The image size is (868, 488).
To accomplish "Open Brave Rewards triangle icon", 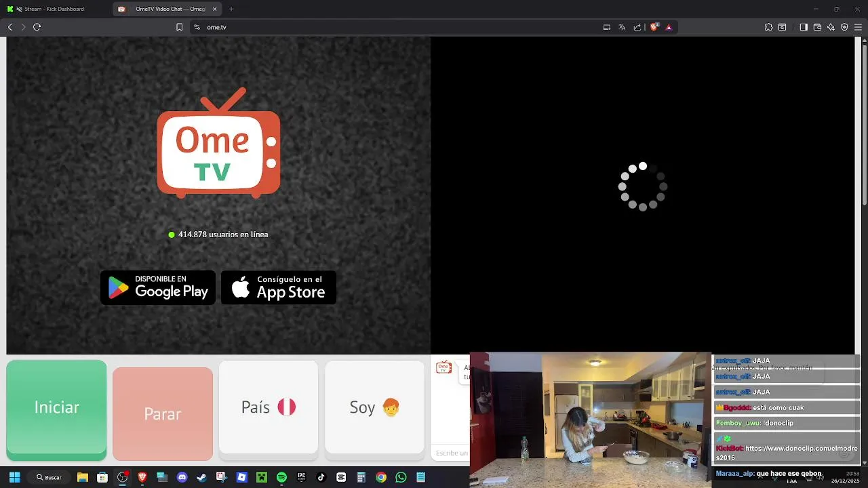I will (x=669, y=27).
